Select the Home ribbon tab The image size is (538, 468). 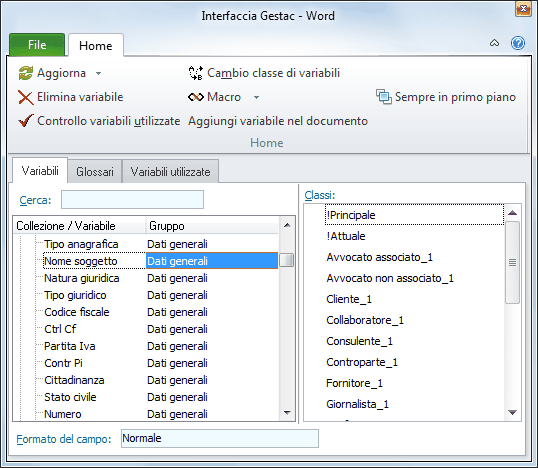point(96,46)
